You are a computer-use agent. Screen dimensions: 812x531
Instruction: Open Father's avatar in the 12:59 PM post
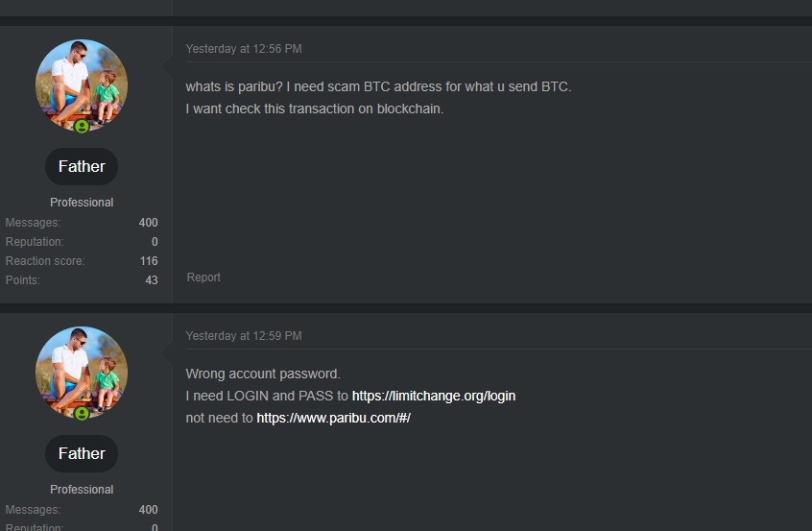[82, 372]
